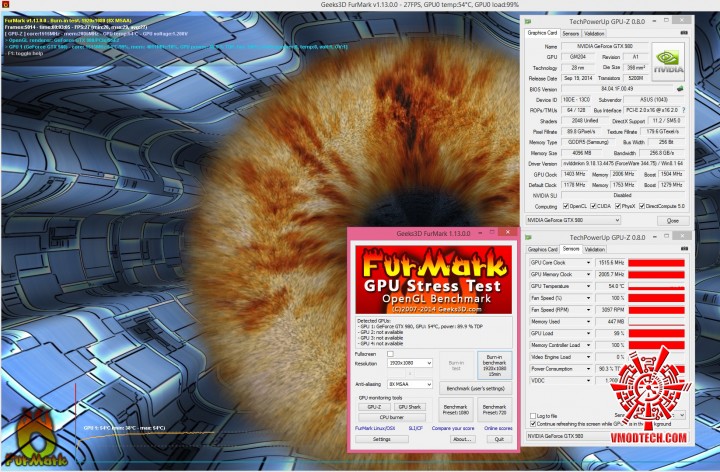Open the VDDC sensor dropdown
This screenshot has height=472, width=720.
588,381
